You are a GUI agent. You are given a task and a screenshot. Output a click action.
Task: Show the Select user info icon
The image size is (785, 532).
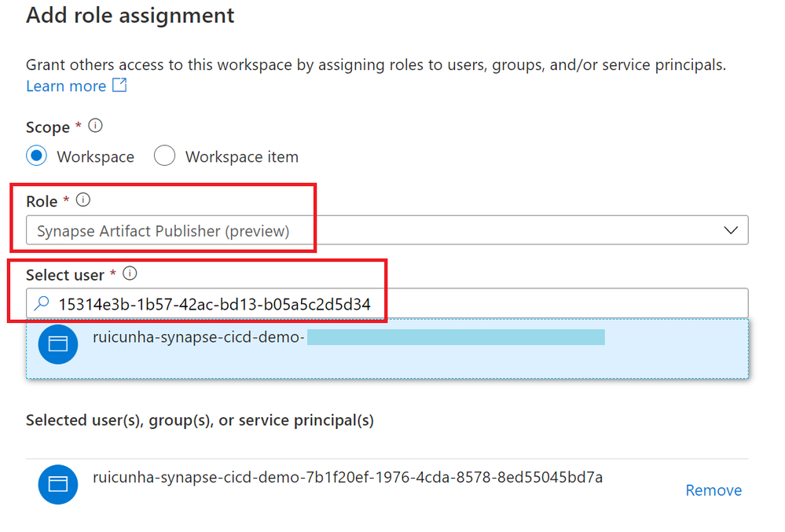pyautogui.click(x=130, y=274)
